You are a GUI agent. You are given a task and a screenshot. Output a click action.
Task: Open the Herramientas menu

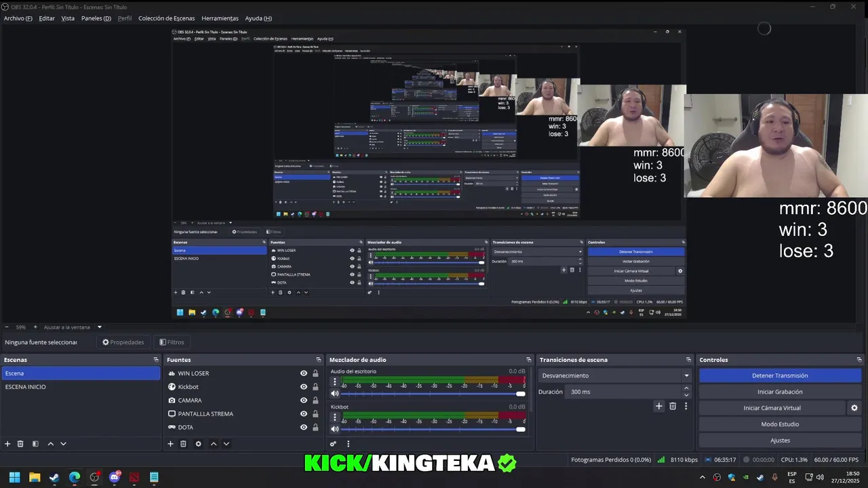click(220, 18)
